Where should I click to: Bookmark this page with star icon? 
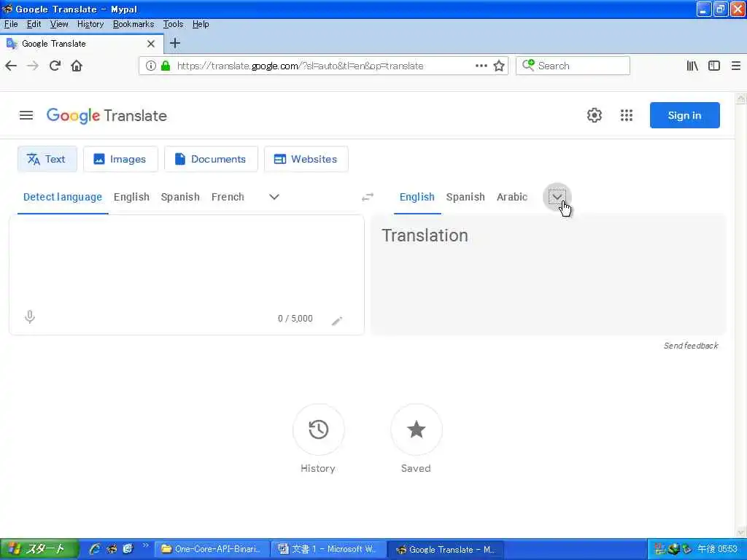pyautogui.click(x=499, y=66)
